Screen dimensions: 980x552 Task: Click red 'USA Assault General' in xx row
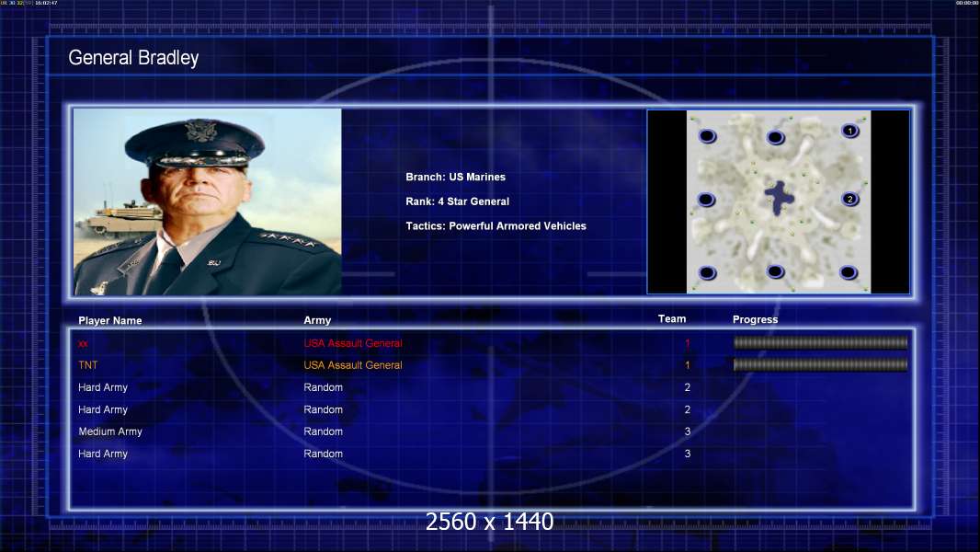(353, 343)
